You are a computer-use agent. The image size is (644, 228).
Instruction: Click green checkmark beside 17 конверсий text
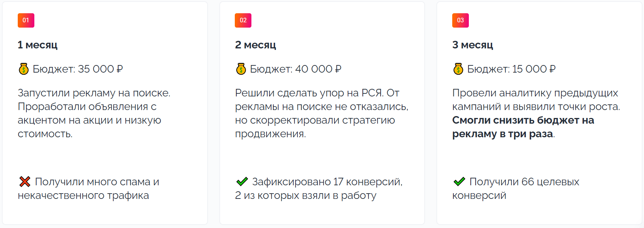[242, 182]
